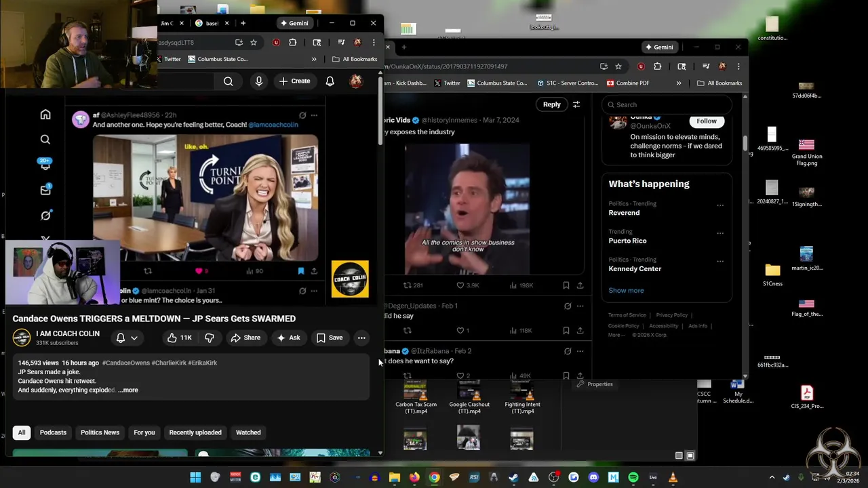
Task: Open the Extensions puzzle icon in rear Chrome window
Action: (x=657, y=66)
